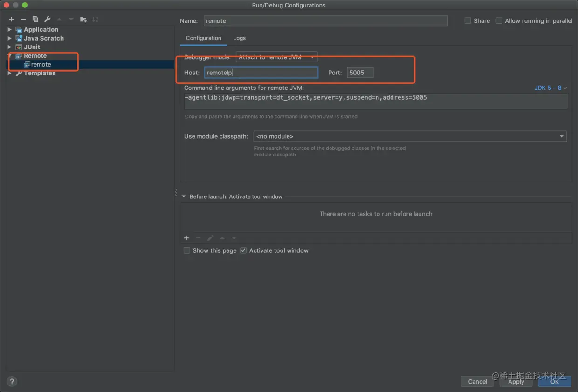This screenshot has width=578, height=392.
Task: Confirm with the OK button
Action: [554, 382]
